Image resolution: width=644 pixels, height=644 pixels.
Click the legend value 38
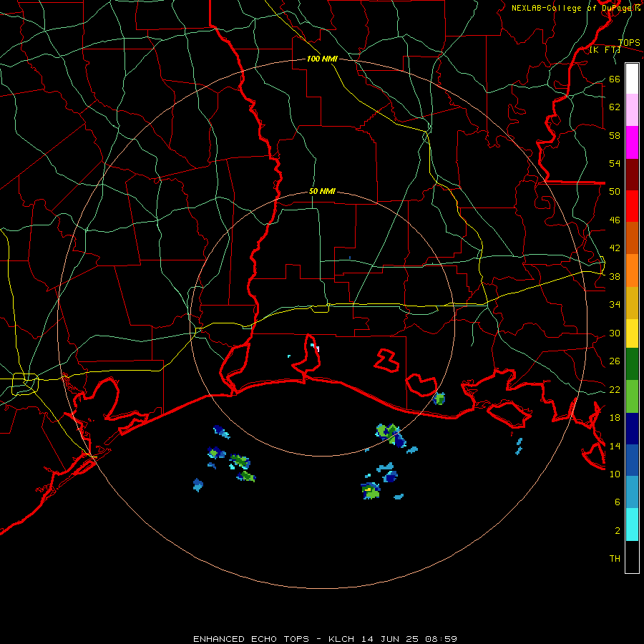[615, 276]
